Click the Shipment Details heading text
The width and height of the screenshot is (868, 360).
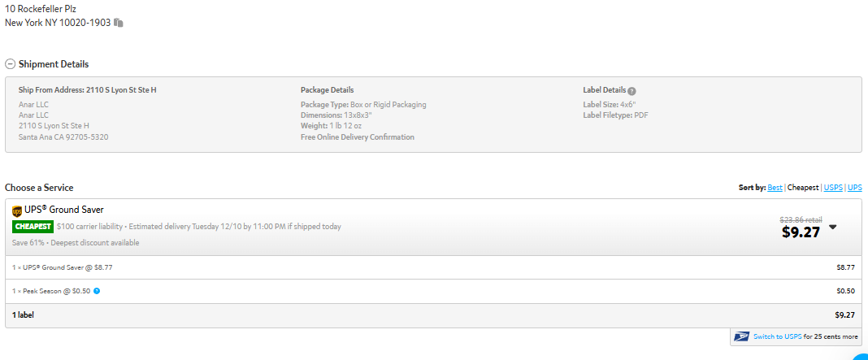54,64
